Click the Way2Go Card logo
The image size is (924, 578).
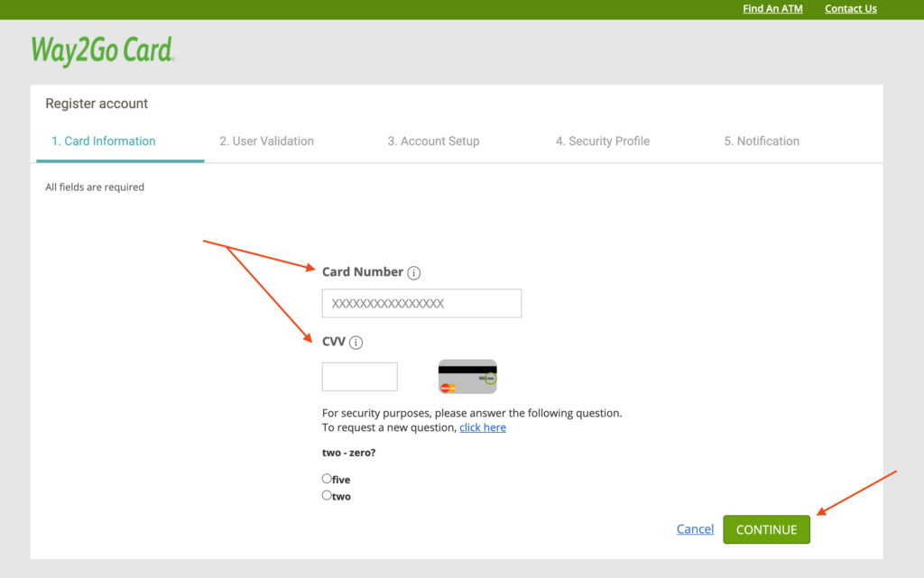click(103, 50)
